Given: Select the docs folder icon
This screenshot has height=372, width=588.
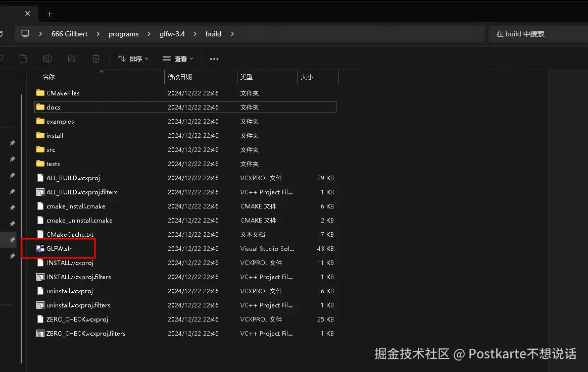Looking at the screenshot, I should pos(40,107).
